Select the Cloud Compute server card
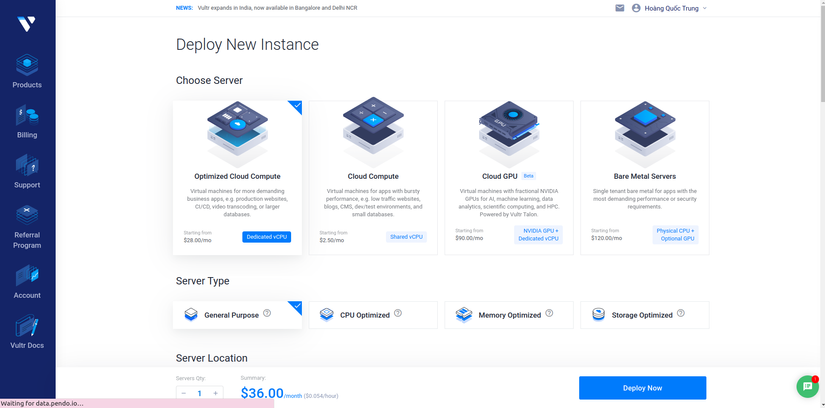825x408 pixels. 373,178
